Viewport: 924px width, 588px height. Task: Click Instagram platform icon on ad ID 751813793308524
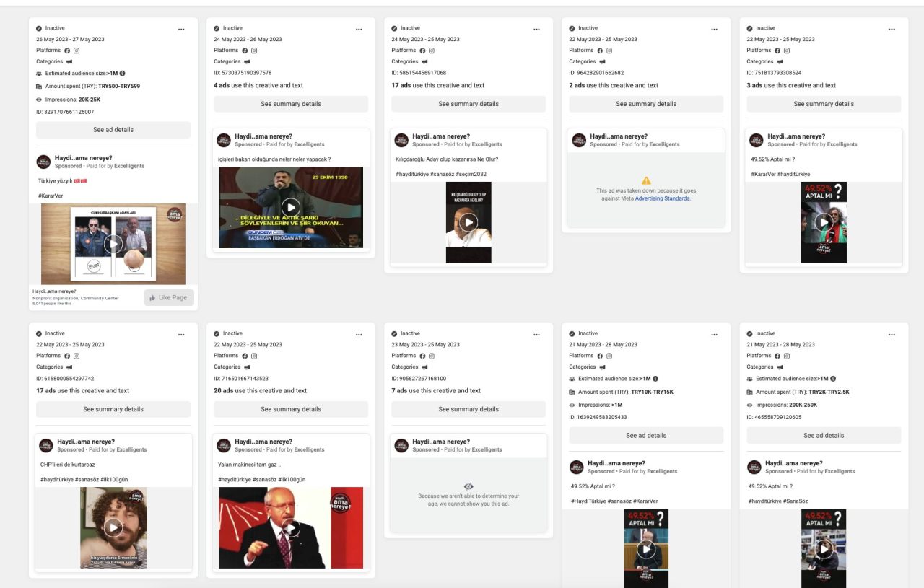tap(787, 51)
